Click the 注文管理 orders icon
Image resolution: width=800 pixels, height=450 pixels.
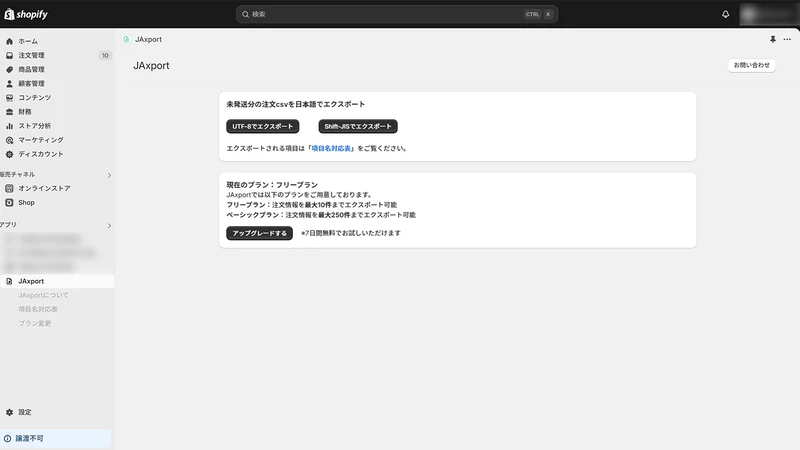pyautogui.click(x=9, y=55)
